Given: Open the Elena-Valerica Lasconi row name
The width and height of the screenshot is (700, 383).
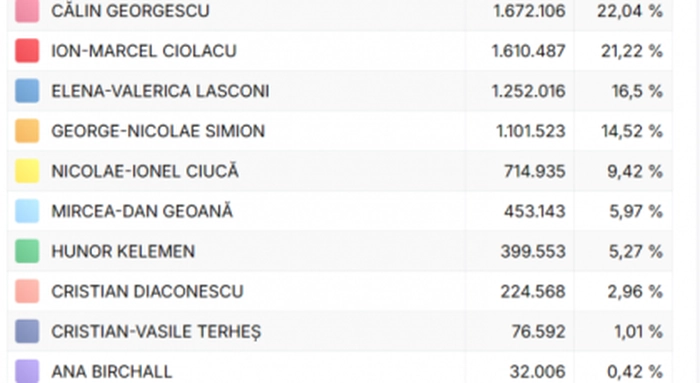Looking at the screenshot, I should (160, 91).
